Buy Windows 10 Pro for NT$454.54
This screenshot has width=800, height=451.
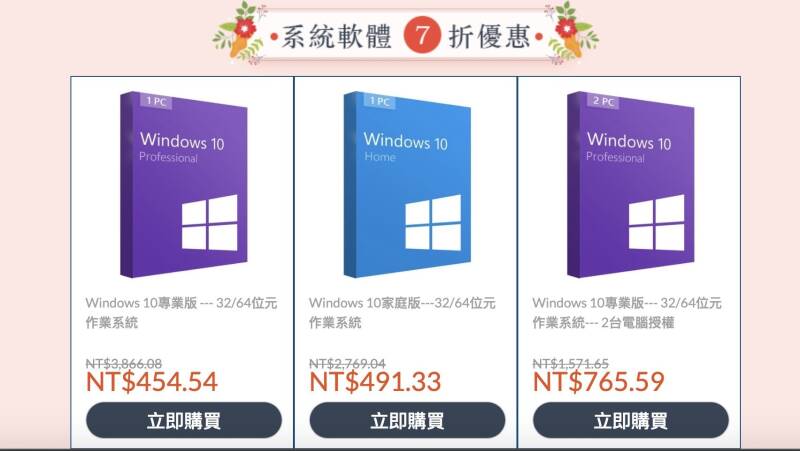pos(184,420)
